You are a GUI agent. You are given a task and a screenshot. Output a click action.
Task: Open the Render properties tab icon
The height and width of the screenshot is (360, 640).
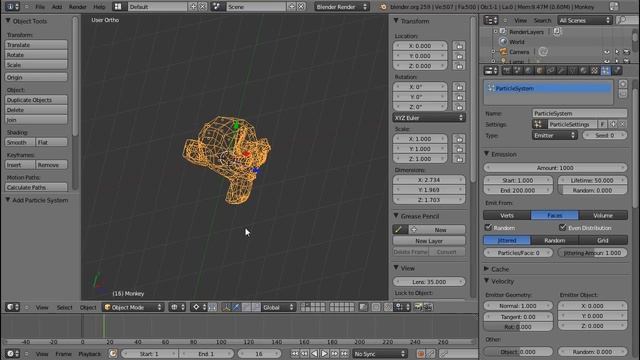[507, 71]
